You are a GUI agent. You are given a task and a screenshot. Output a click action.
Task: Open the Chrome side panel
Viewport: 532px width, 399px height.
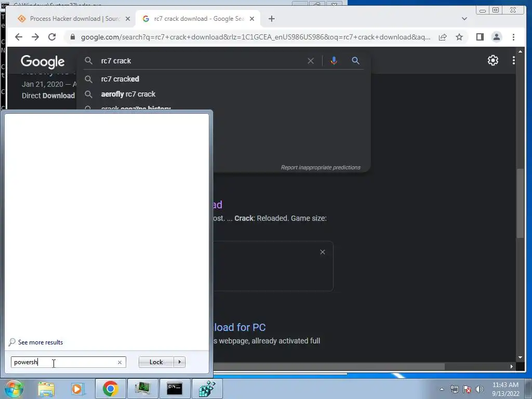click(x=480, y=37)
